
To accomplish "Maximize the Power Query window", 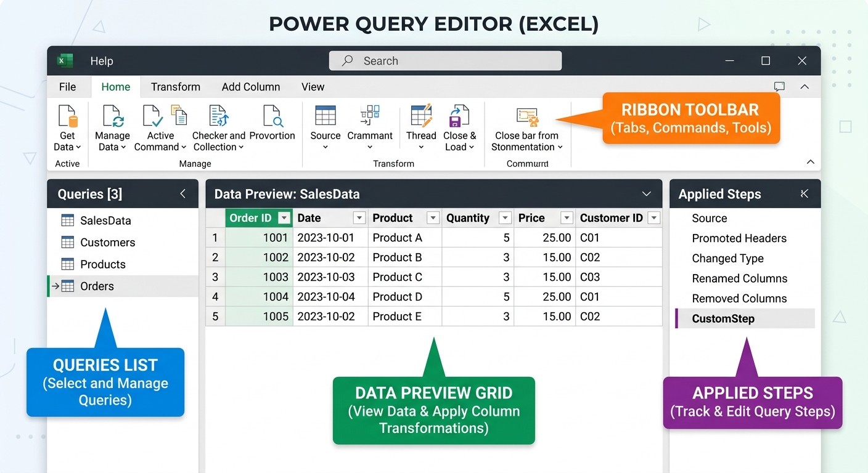I will coord(766,60).
